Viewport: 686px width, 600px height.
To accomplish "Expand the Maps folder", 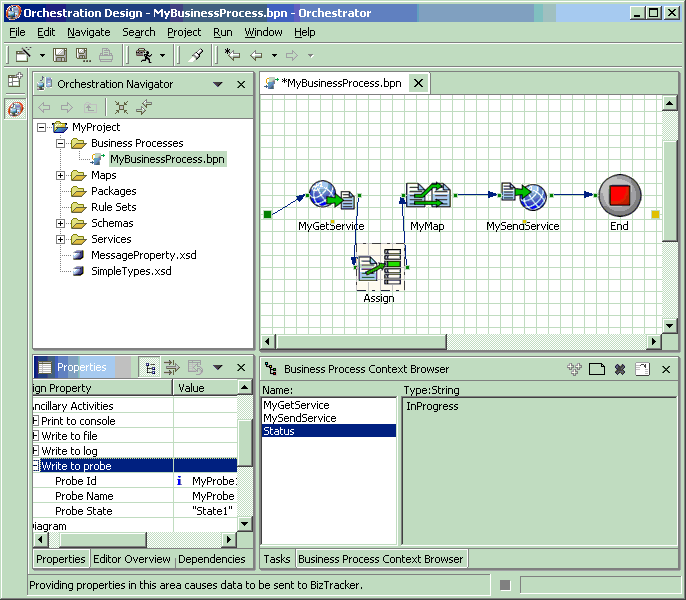I will (61, 175).
